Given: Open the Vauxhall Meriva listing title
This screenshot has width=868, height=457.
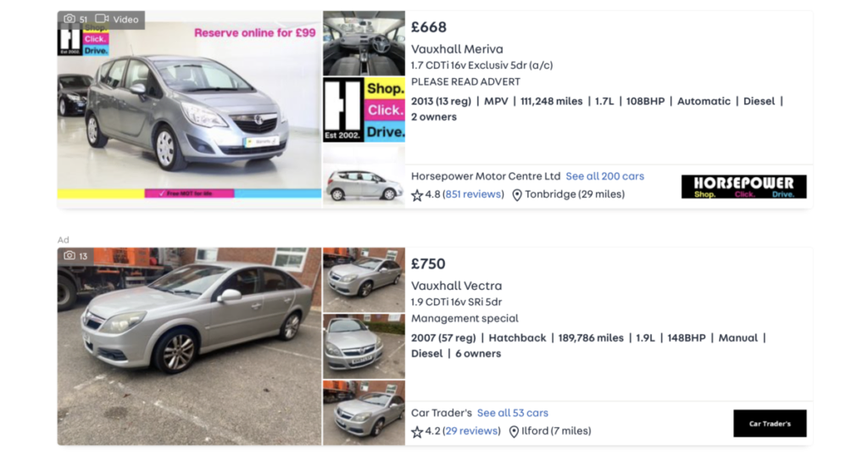Looking at the screenshot, I should click(457, 48).
